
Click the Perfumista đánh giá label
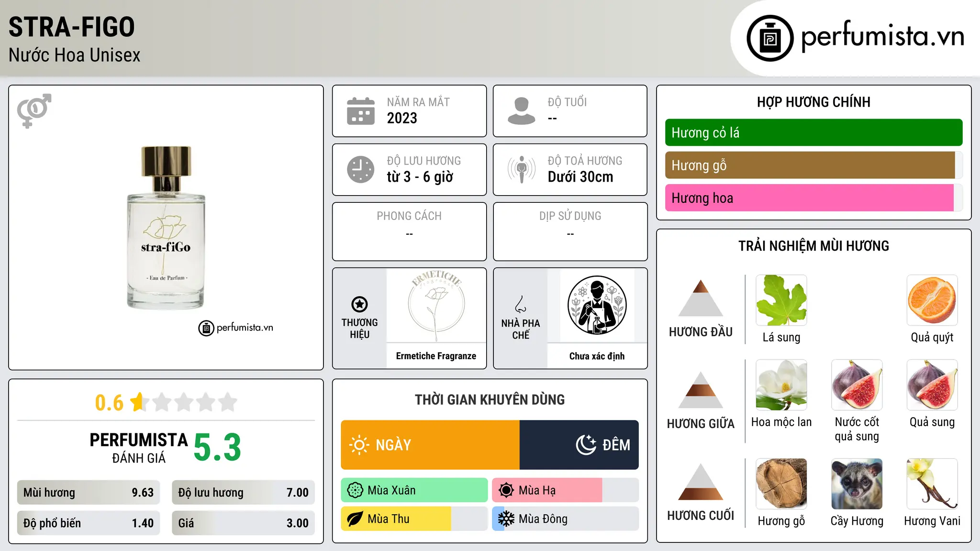[x=139, y=448]
